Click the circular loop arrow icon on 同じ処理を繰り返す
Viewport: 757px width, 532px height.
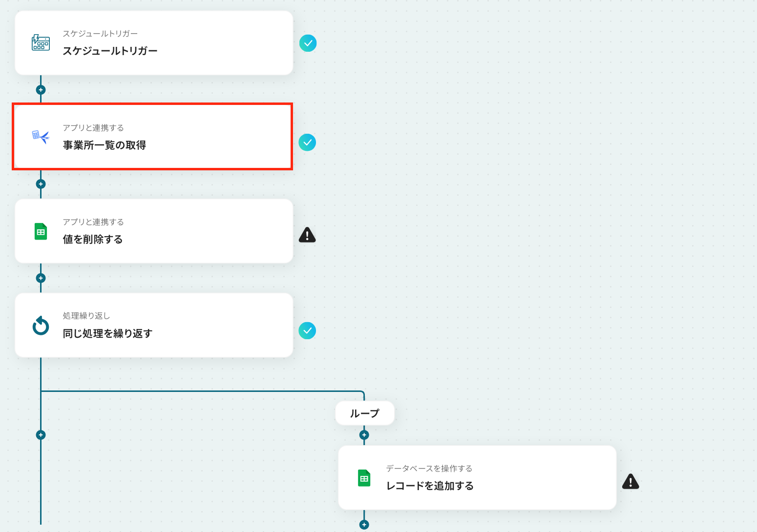41,326
